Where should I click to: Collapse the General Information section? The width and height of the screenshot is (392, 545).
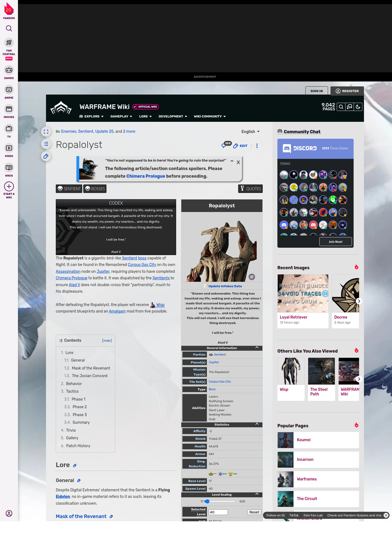257,347
